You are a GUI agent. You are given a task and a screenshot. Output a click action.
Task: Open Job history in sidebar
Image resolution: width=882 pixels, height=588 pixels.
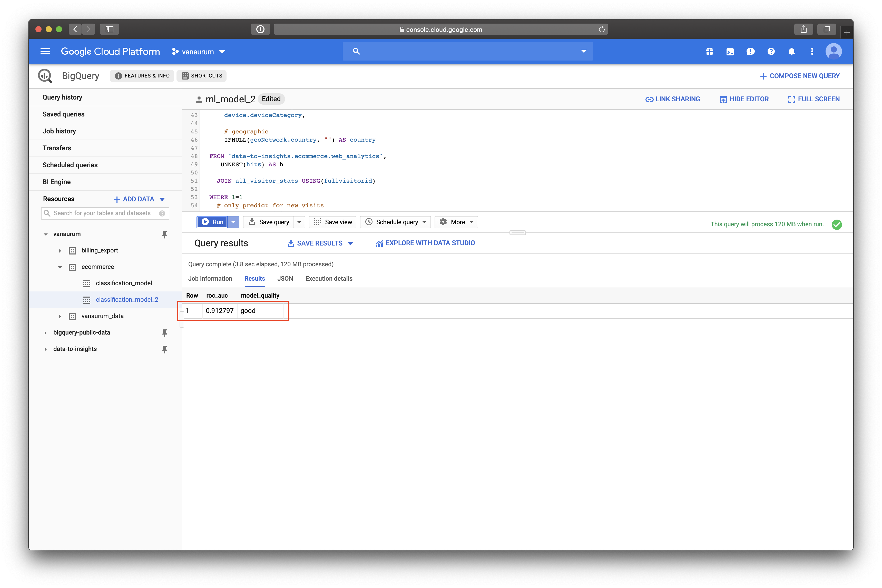point(105,131)
